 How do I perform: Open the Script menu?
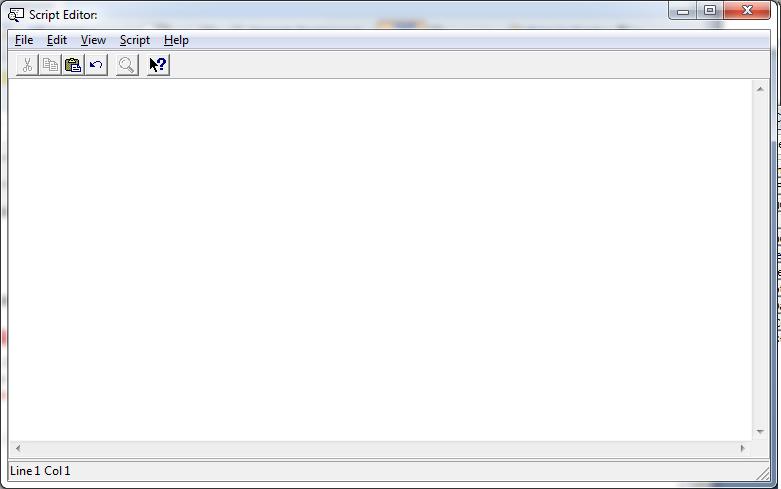134,40
